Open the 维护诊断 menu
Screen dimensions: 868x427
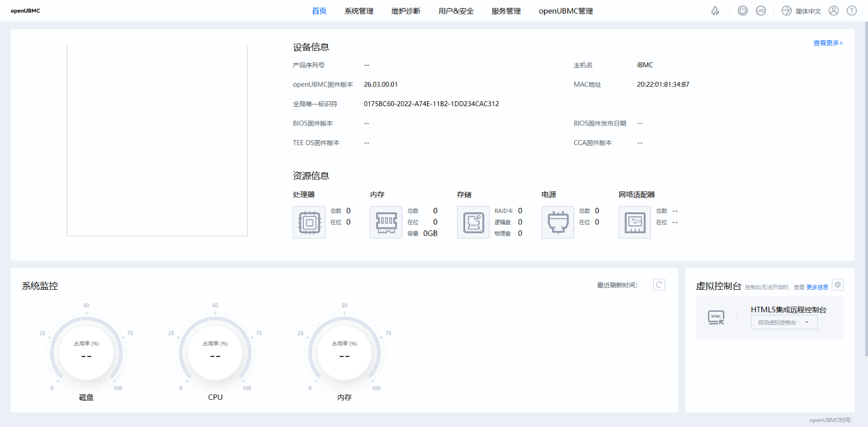pyautogui.click(x=406, y=11)
